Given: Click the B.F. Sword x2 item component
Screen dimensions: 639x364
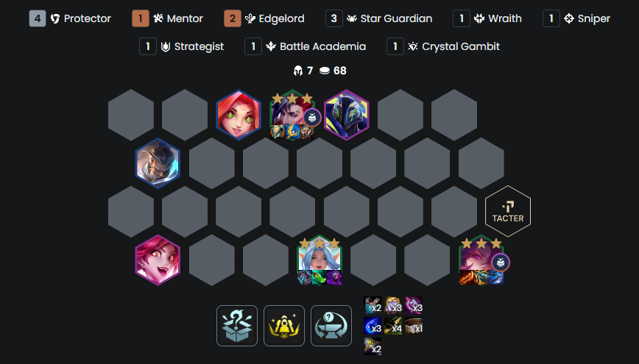Looking at the screenshot, I should pos(373,346).
